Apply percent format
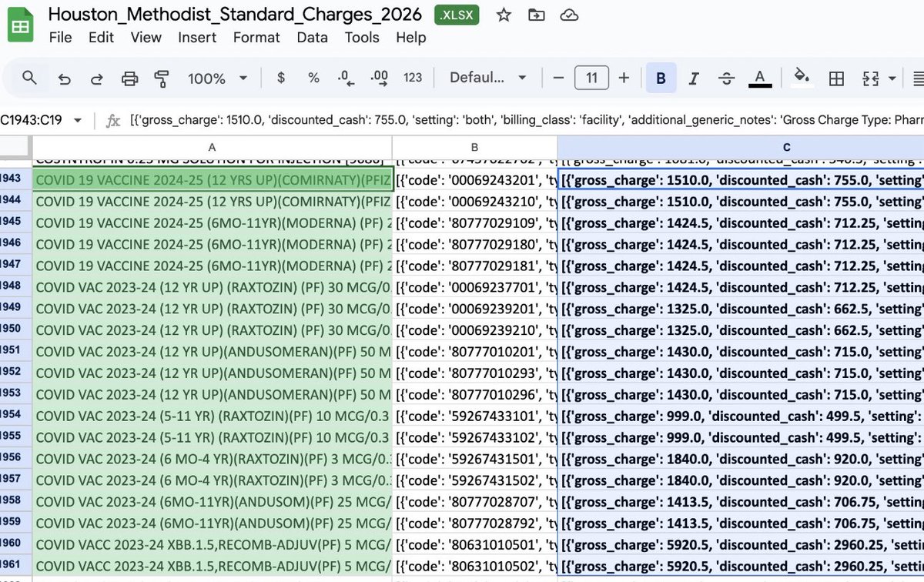 313,78
